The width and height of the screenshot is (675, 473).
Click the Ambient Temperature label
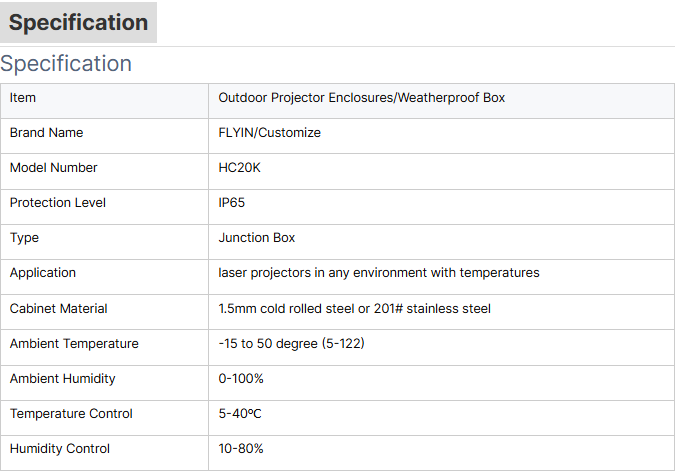74,343
